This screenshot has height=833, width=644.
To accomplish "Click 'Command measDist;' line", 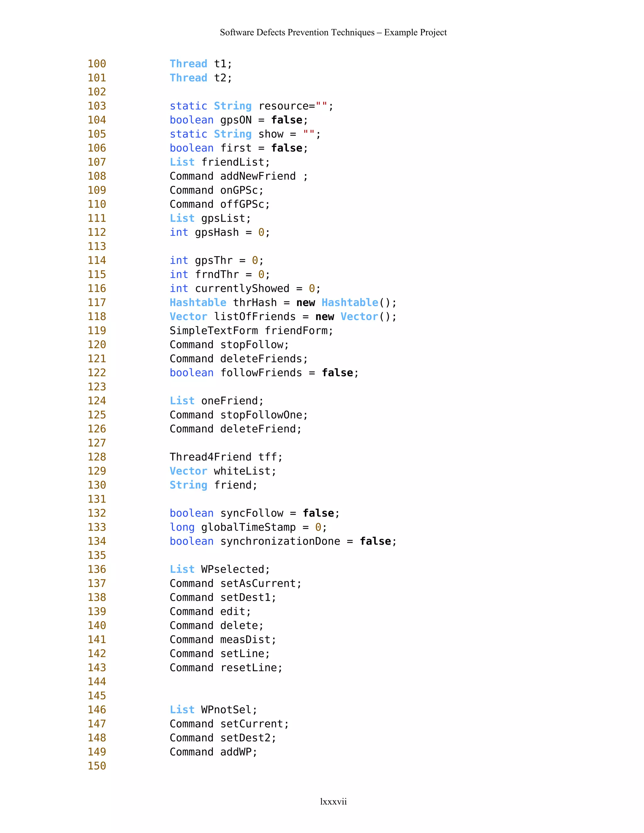I will [222, 640].
